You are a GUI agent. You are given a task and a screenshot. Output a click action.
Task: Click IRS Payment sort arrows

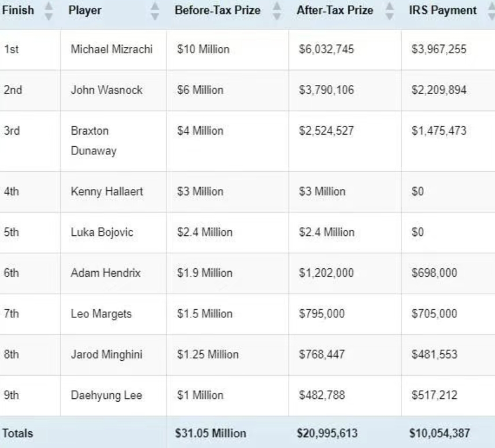[491, 11]
